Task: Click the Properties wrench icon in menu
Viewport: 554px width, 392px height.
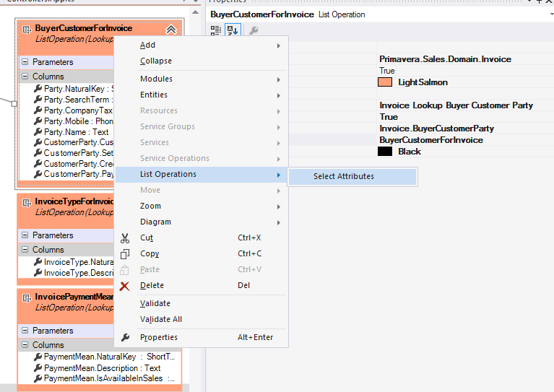Action: [125, 337]
